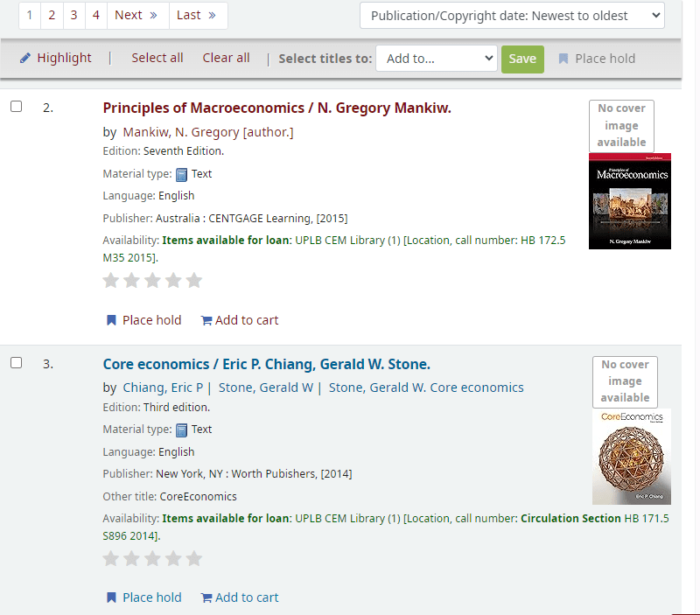The height and width of the screenshot is (615, 700).
Task: Rate Principles of Macroeconomics five stars
Action: [x=194, y=281]
